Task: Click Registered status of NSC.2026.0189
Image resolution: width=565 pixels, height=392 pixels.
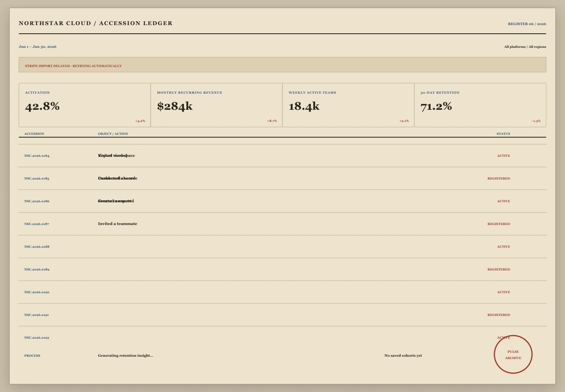Action: [499, 269]
